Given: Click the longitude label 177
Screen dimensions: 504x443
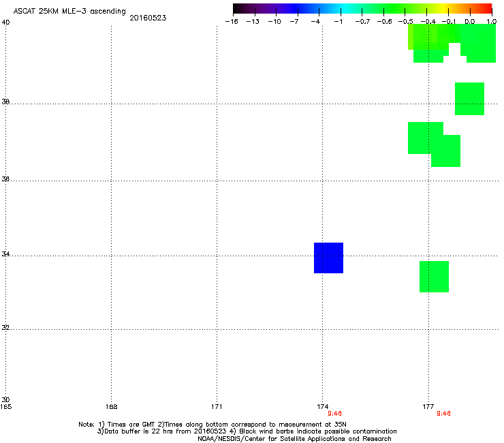Looking at the screenshot, I should (x=428, y=407).
